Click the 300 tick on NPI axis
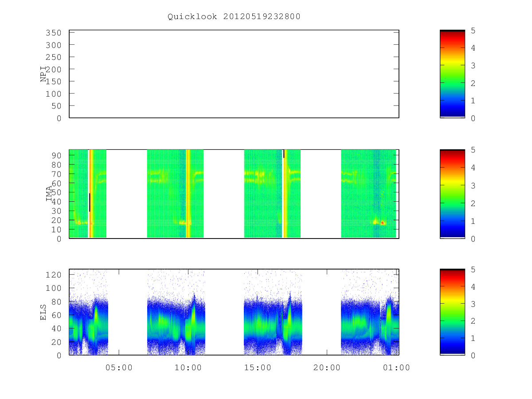Viewport: 532px width, 399px height. click(x=55, y=45)
